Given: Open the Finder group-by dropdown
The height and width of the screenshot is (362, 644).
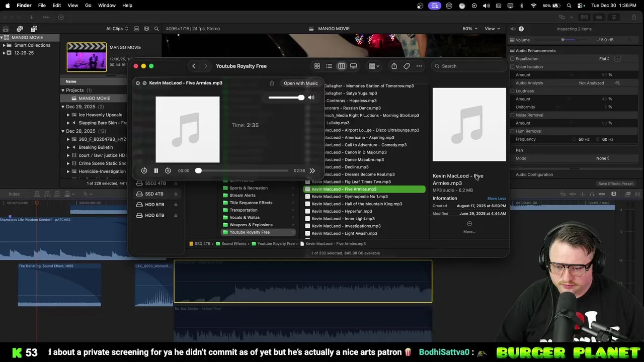Looking at the screenshot, I should pyautogui.click(x=374, y=66).
